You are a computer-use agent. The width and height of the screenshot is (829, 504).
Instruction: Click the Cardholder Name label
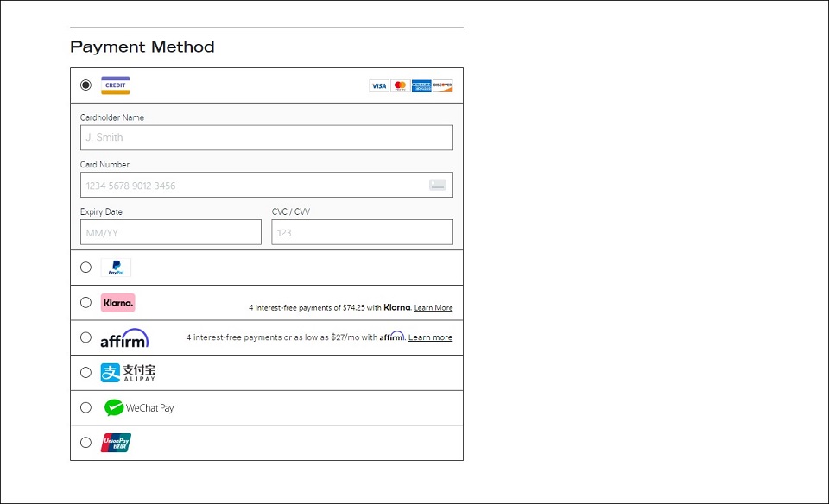click(112, 117)
